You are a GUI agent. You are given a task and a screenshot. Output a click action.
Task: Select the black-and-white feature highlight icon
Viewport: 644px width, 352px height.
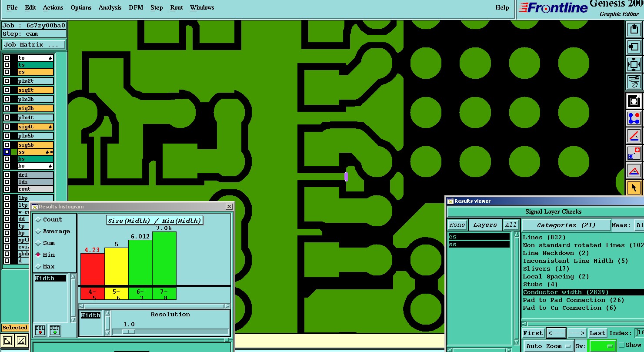point(634,101)
